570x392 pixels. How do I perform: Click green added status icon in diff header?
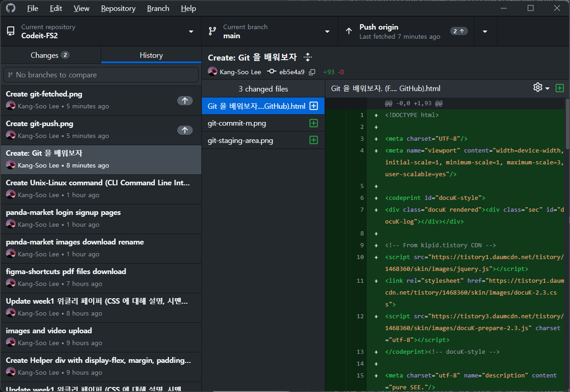click(560, 88)
